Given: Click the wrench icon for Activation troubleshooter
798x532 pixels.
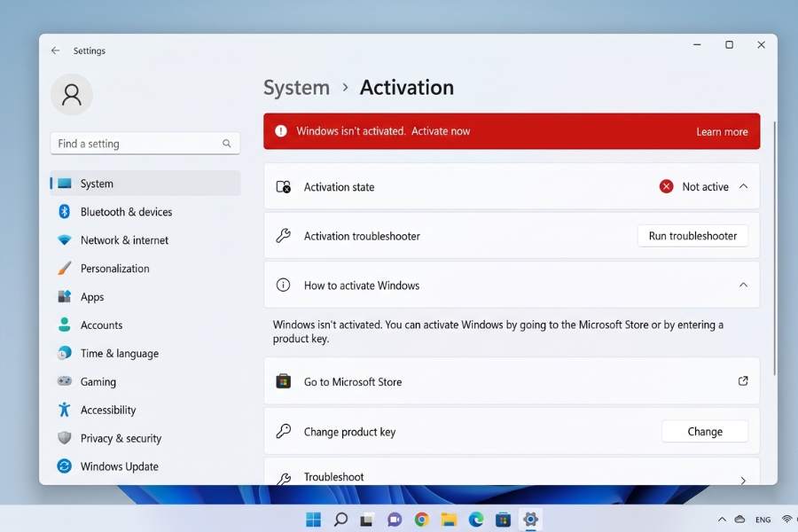Looking at the screenshot, I should (x=284, y=236).
